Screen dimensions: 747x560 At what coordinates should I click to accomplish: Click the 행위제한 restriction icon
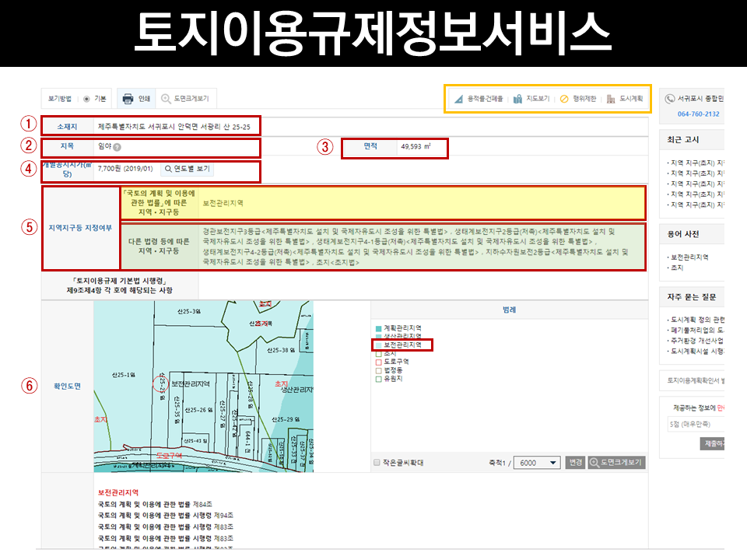[565, 96]
